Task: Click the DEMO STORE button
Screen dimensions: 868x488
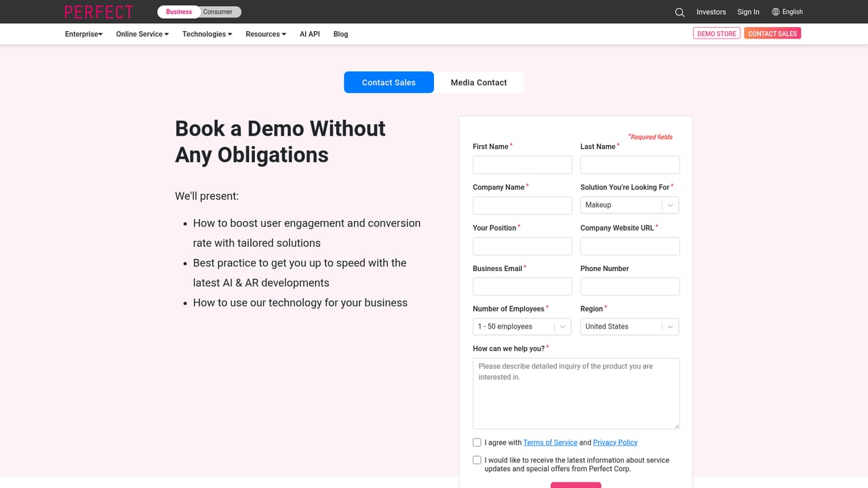Action: pyautogui.click(x=717, y=33)
